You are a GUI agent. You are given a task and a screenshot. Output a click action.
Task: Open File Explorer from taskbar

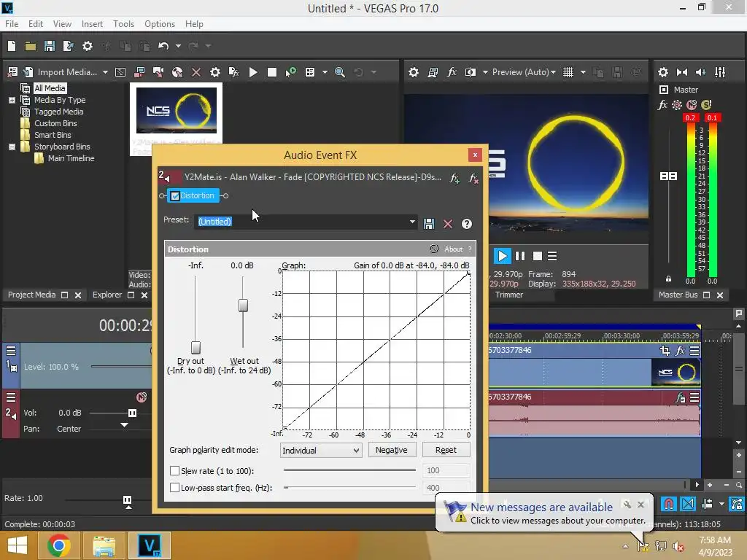point(104,545)
